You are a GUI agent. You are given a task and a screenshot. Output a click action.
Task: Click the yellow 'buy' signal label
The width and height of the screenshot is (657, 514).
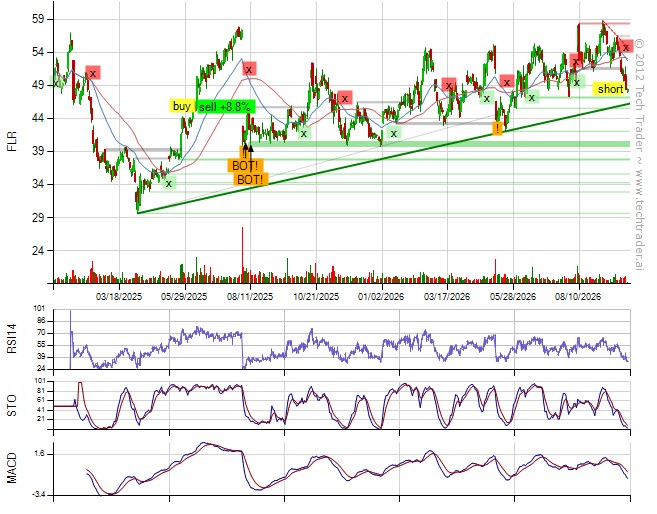click(182, 106)
